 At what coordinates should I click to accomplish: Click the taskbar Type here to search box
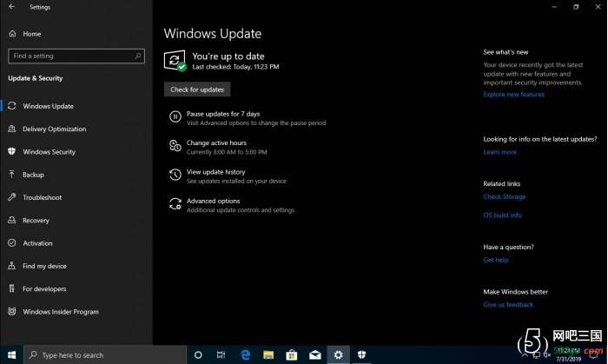tap(105, 354)
